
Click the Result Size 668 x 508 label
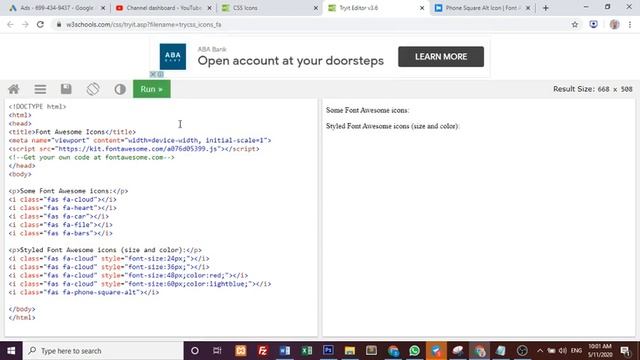click(x=593, y=89)
